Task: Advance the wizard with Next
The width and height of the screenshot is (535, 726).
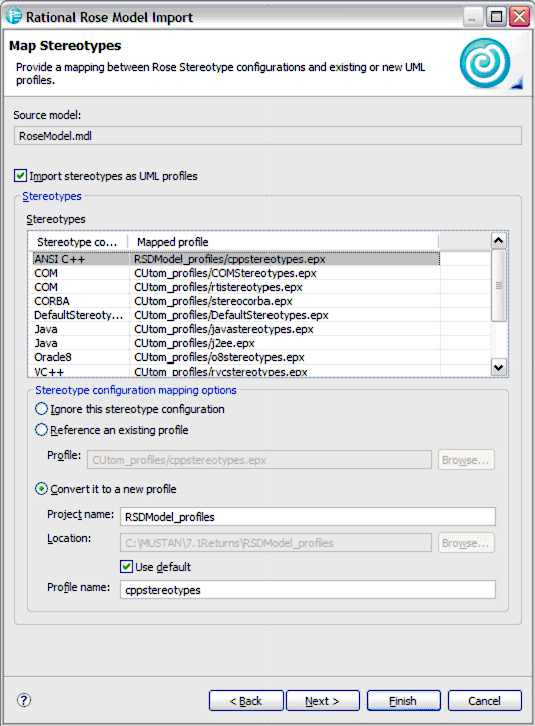Action: click(x=322, y=701)
